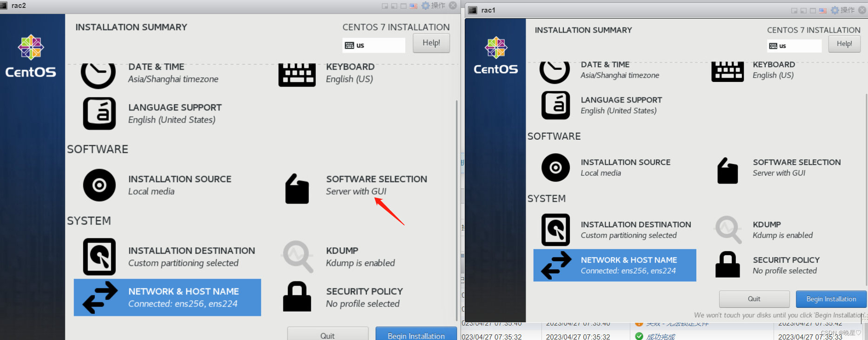Click 'Kdump is enabled' in rac2
The width and height of the screenshot is (868, 340).
361,263
